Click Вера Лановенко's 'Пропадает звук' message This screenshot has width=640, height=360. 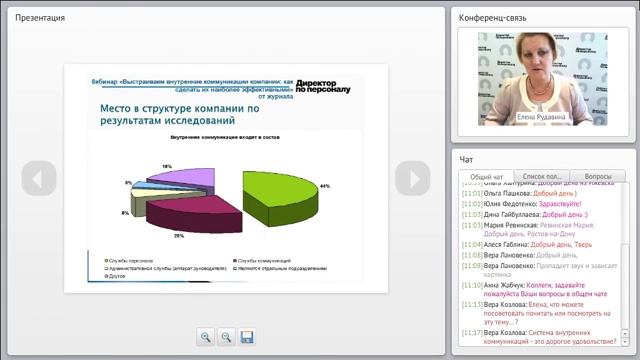[540, 270]
